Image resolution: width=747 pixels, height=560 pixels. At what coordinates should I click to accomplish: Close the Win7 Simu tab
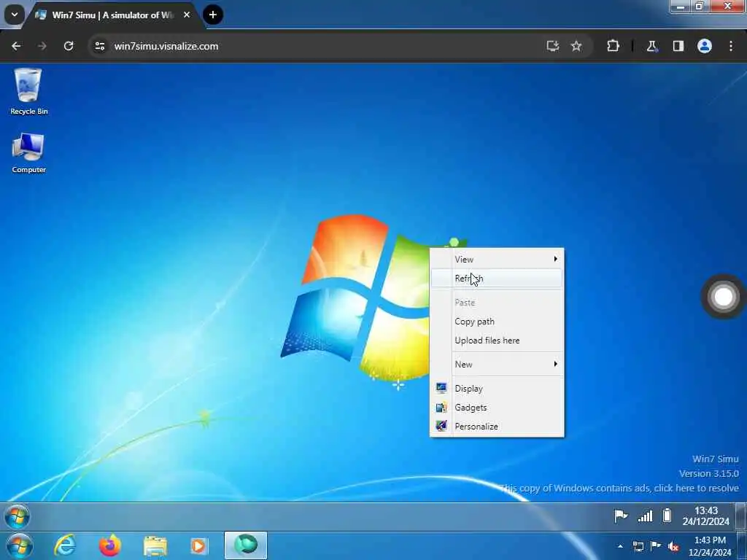[x=187, y=15]
